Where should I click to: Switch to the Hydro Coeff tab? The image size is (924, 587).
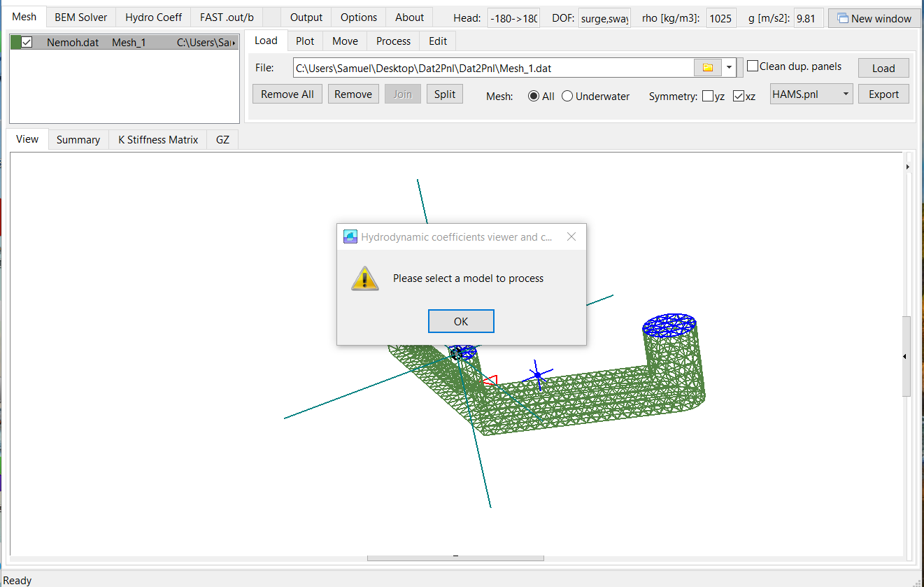pyautogui.click(x=152, y=16)
